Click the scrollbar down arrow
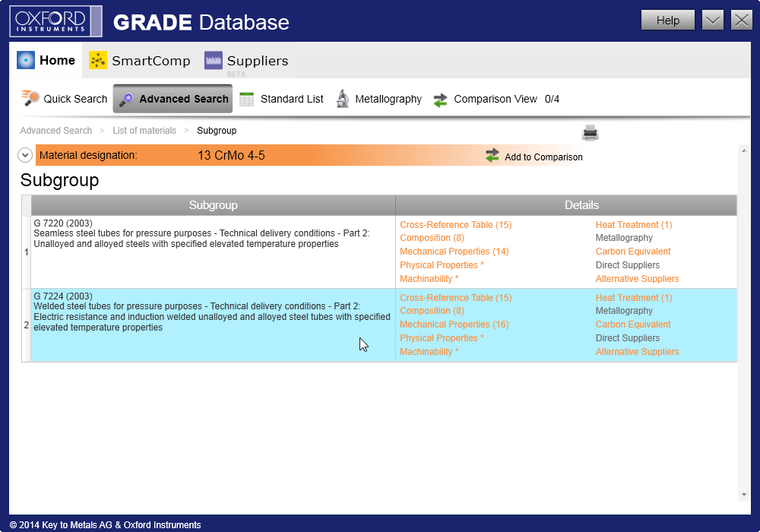The height and width of the screenshot is (532, 760). point(744,495)
